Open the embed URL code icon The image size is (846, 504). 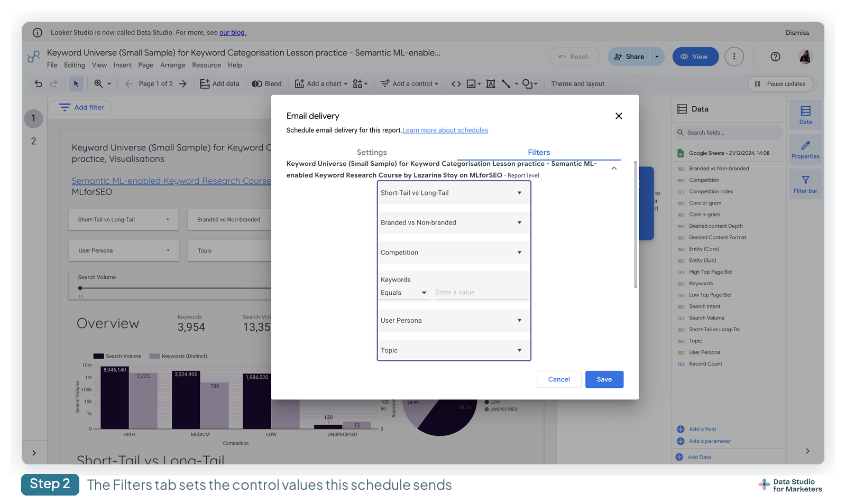coord(456,84)
